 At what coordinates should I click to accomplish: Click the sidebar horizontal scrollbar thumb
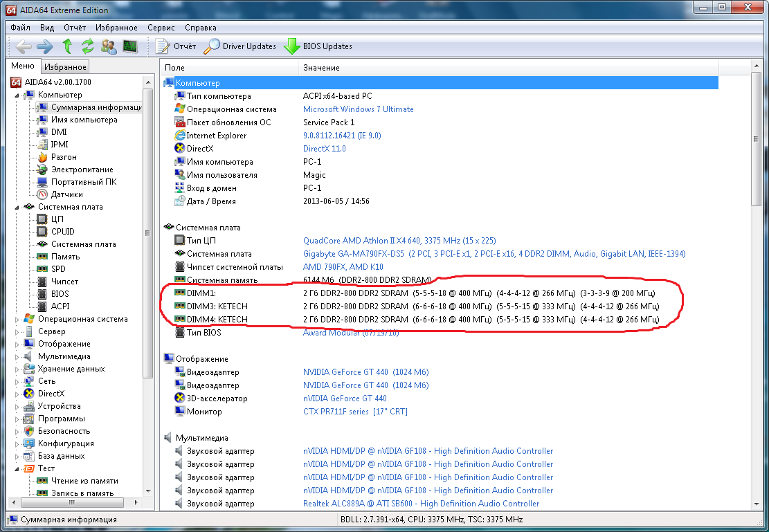point(71,502)
